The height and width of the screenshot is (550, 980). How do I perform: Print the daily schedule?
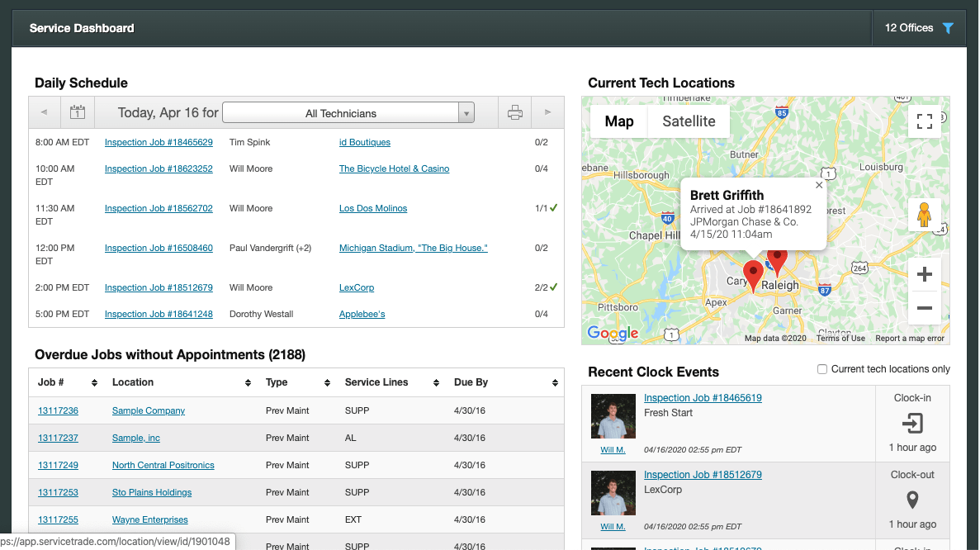coord(514,112)
